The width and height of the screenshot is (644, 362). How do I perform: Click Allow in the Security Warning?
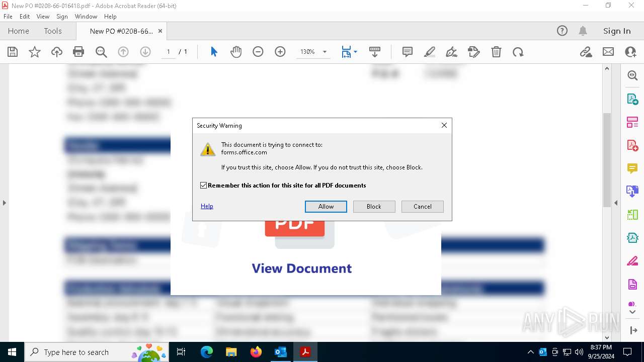(x=326, y=207)
